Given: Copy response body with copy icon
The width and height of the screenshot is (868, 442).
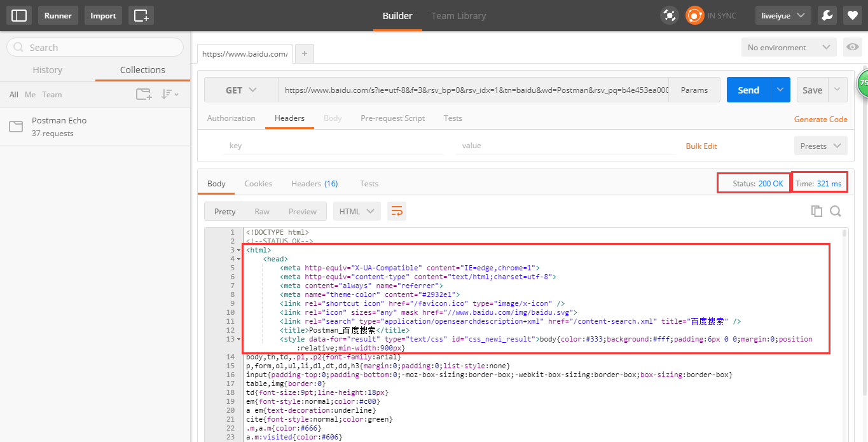Looking at the screenshot, I should tap(816, 211).
